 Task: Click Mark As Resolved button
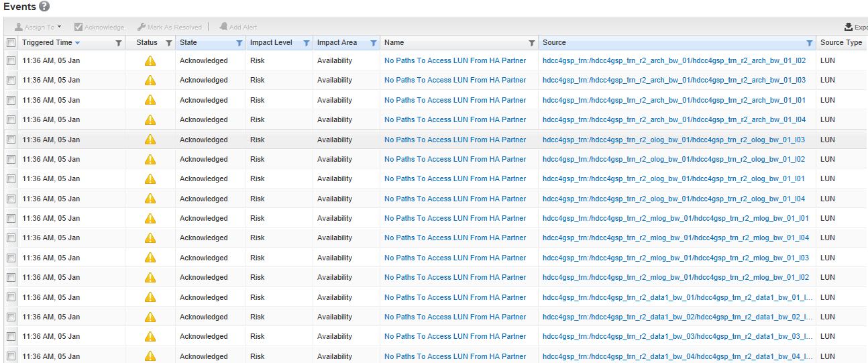coord(169,27)
